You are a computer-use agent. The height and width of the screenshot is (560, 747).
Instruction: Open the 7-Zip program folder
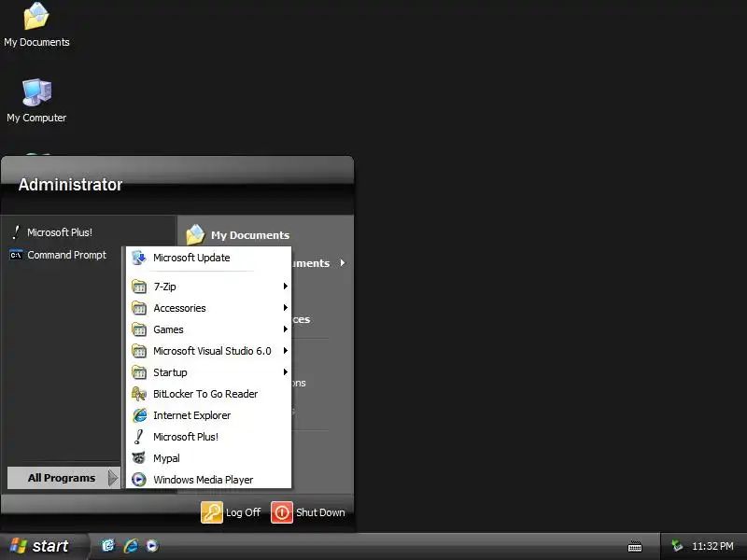coord(208,287)
